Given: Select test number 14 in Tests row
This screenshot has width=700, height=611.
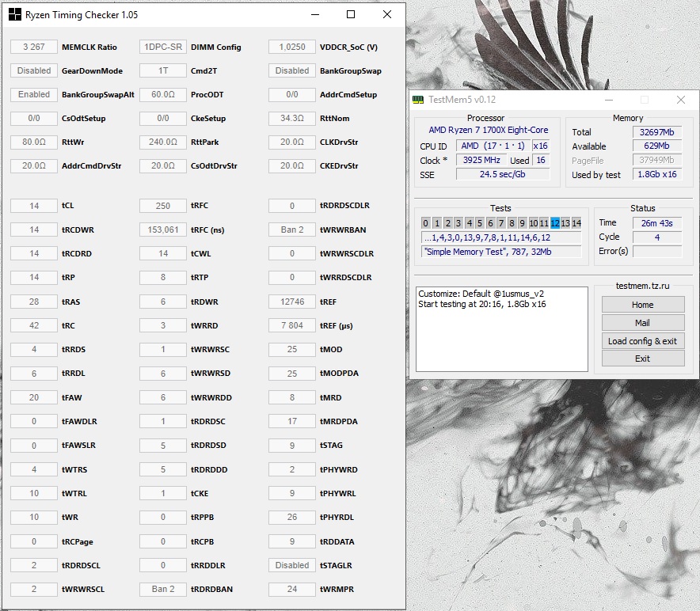Looking at the screenshot, I should 576,222.
